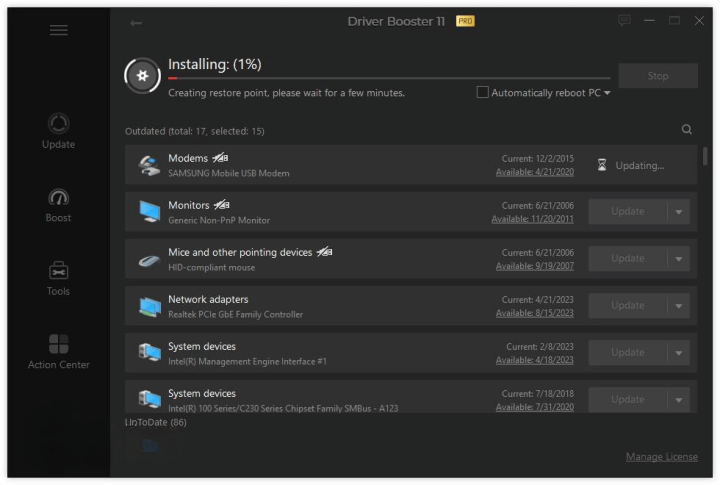Update the HID-compliant mouse driver
720x485 pixels.
coord(628,259)
